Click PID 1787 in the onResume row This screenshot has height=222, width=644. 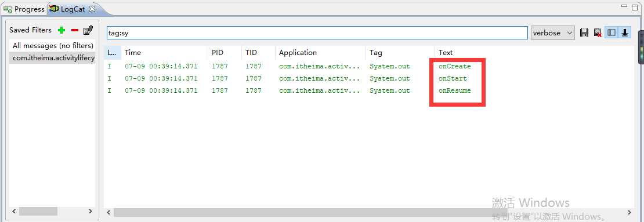(x=220, y=90)
